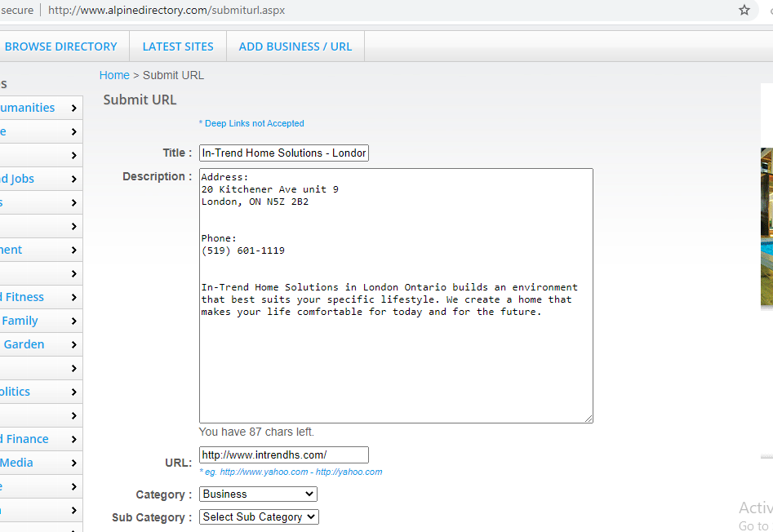Open the Category dropdown set to Business
This screenshot has height=532, width=773.
pos(258,494)
